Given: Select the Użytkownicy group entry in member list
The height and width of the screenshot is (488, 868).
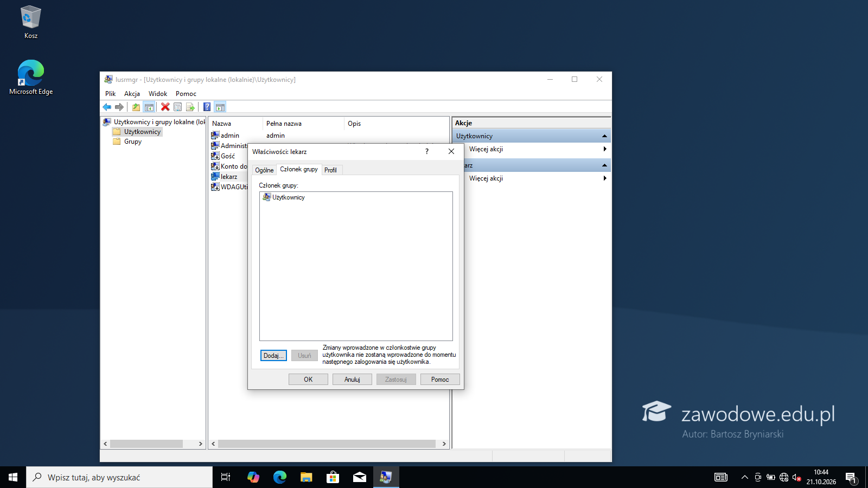Looking at the screenshot, I should point(284,197).
